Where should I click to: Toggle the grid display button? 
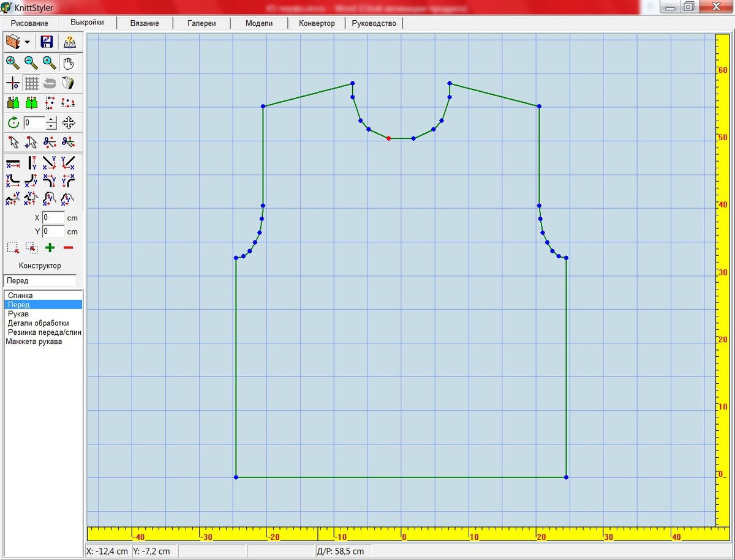pos(31,83)
